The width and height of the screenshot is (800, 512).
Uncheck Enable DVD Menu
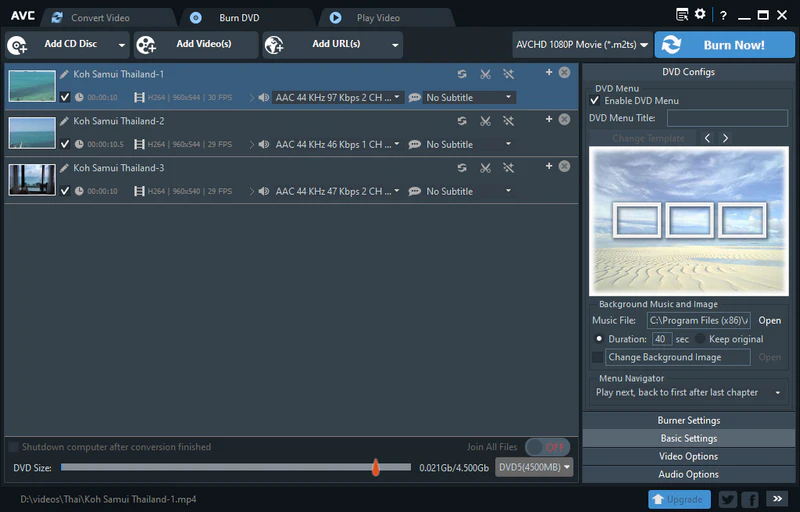pos(596,101)
